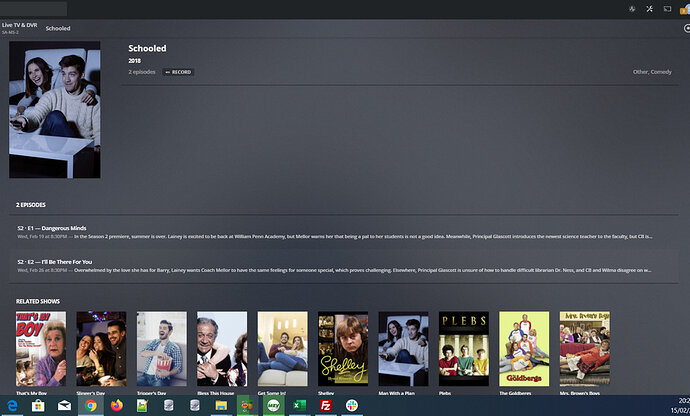690x416 pixels.
Task: Open the Mail app from the taskbar
Action: pyautogui.click(x=64, y=405)
